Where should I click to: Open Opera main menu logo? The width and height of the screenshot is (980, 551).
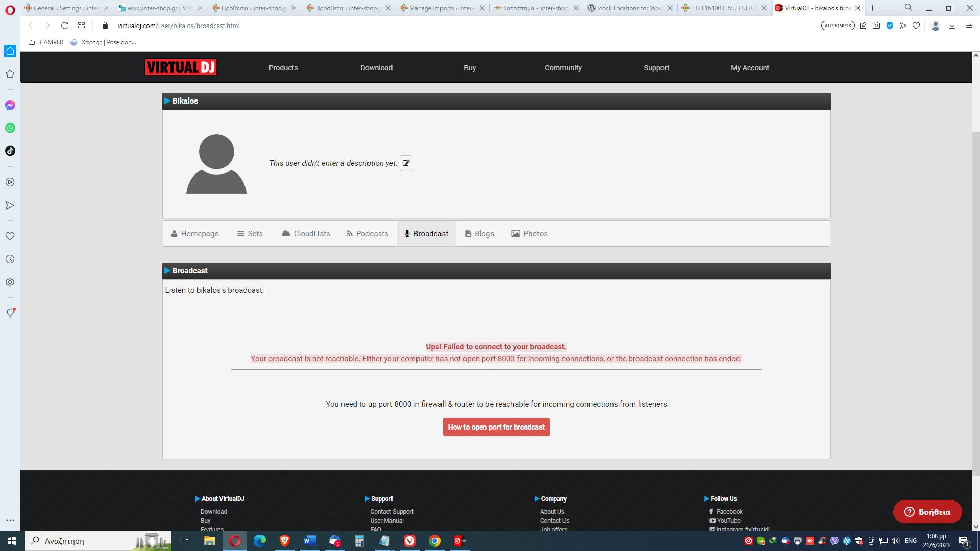[x=10, y=9]
